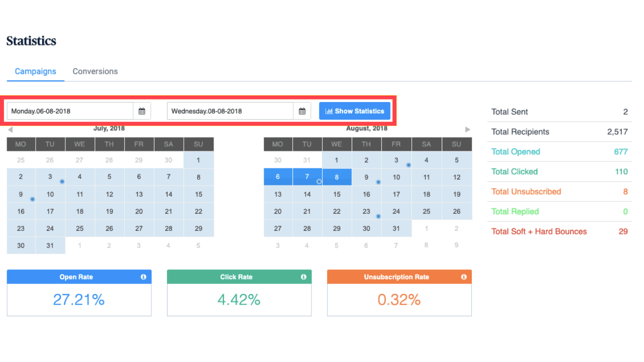Click the Click Rate info icon

pyautogui.click(x=303, y=277)
